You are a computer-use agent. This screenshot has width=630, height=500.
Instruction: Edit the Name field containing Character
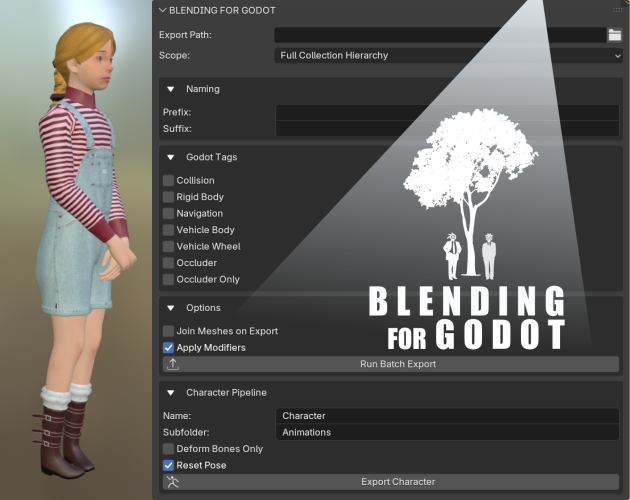click(447, 416)
